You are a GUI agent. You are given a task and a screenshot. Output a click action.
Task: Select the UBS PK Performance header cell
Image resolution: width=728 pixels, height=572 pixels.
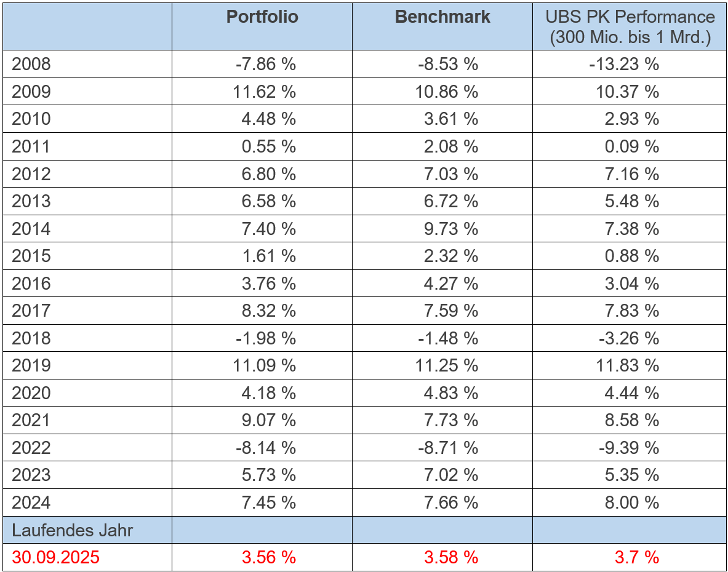[x=630, y=28]
